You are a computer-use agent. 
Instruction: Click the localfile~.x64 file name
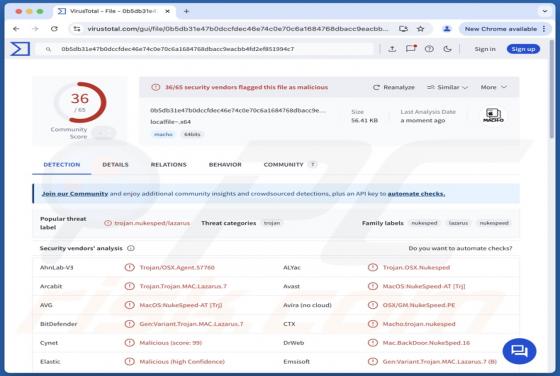tap(171, 122)
